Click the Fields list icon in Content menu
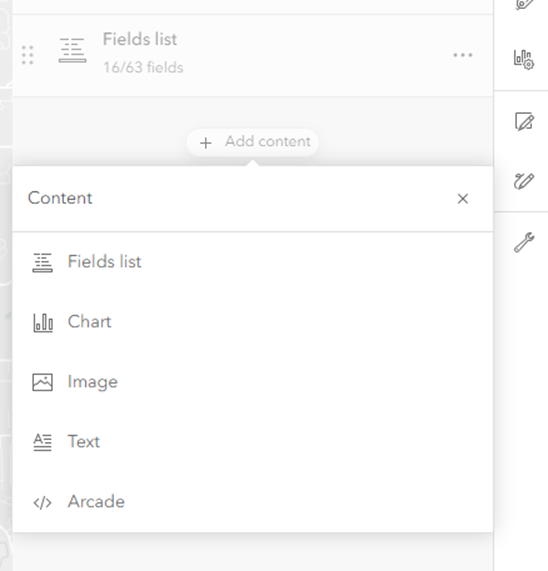The width and height of the screenshot is (548, 571). [x=43, y=263]
